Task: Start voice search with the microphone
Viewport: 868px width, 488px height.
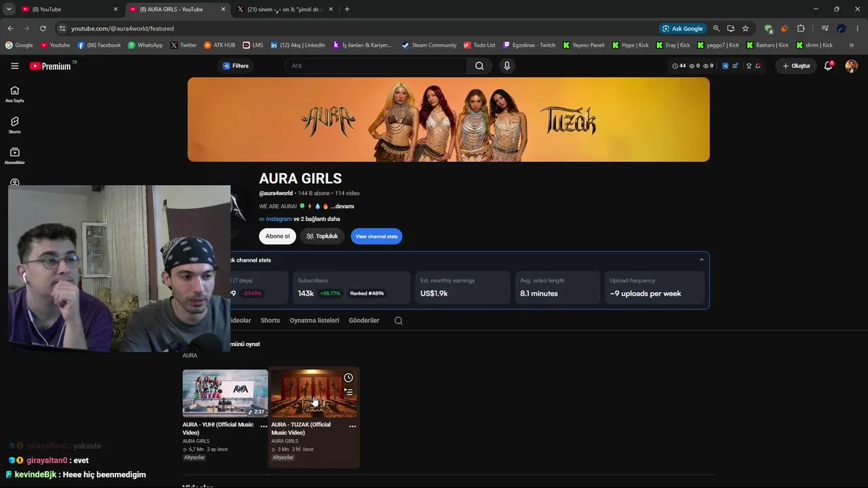Action: tap(507, 66)
